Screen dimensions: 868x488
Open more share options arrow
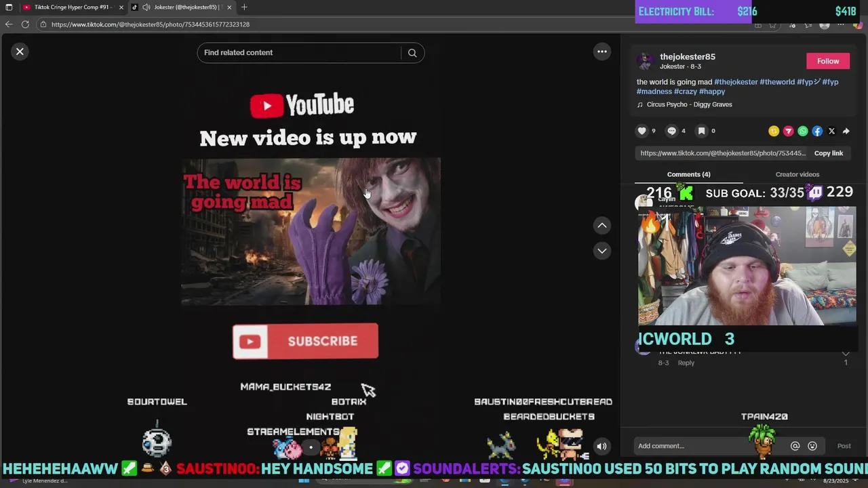pos(846,131)
